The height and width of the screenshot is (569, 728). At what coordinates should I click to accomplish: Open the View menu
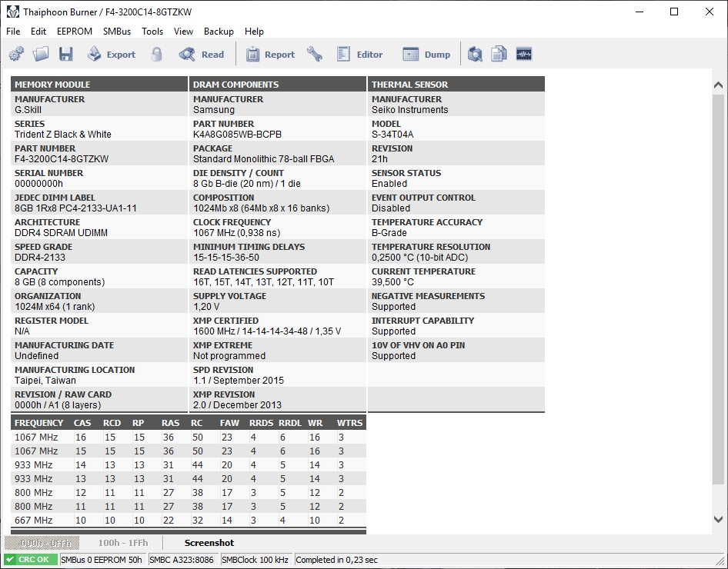[x=183, y=32]
